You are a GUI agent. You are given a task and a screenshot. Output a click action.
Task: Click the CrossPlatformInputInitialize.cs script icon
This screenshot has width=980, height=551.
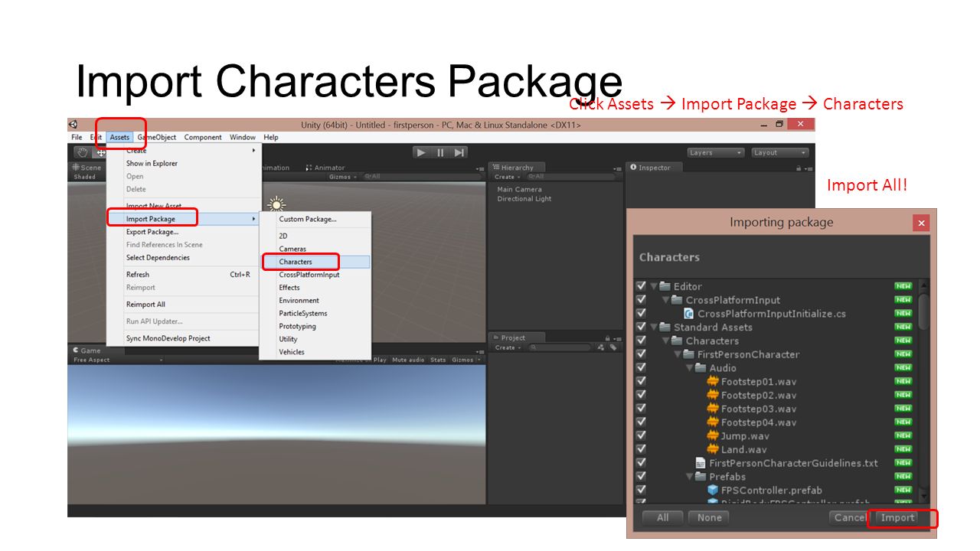point(689,313)
